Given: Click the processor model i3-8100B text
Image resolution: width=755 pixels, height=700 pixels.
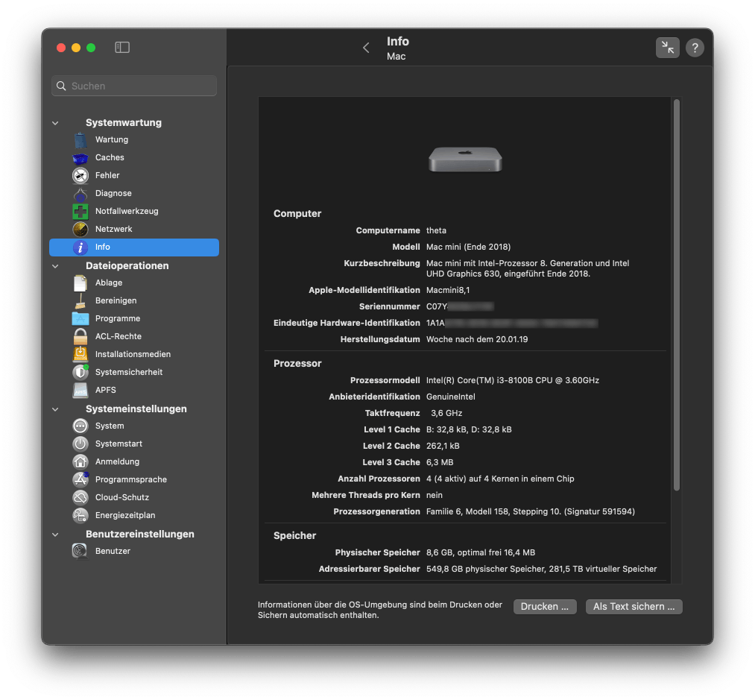Looking at the screenshot, I should pyautogui.click(x=513, y=380).
